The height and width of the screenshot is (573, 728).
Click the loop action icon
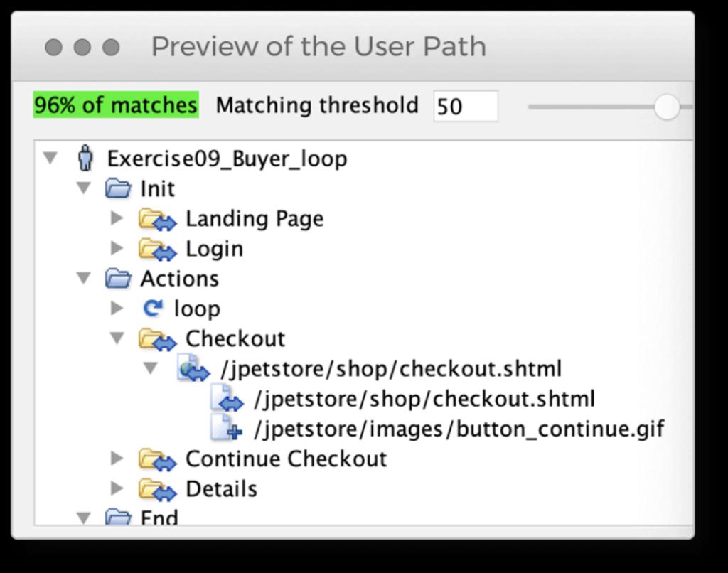point(152,309)
